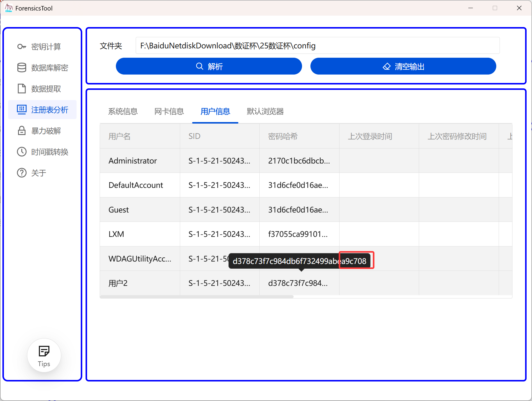This screenshot has width=532, height=401.
Task: Click the 用户2 hash d378c73f7c984...
Action: [300, 283]
